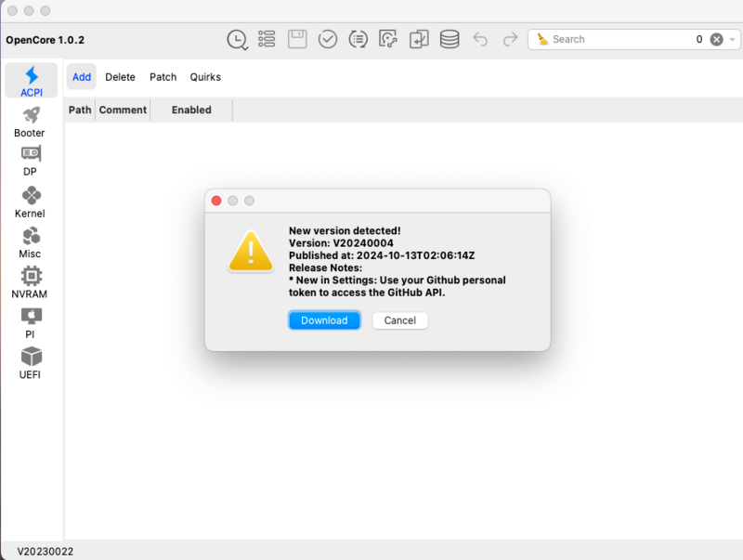Screen dimensions: 743x560
Task: Click the 'Published at' date line
Action: [x=382, y=255]
